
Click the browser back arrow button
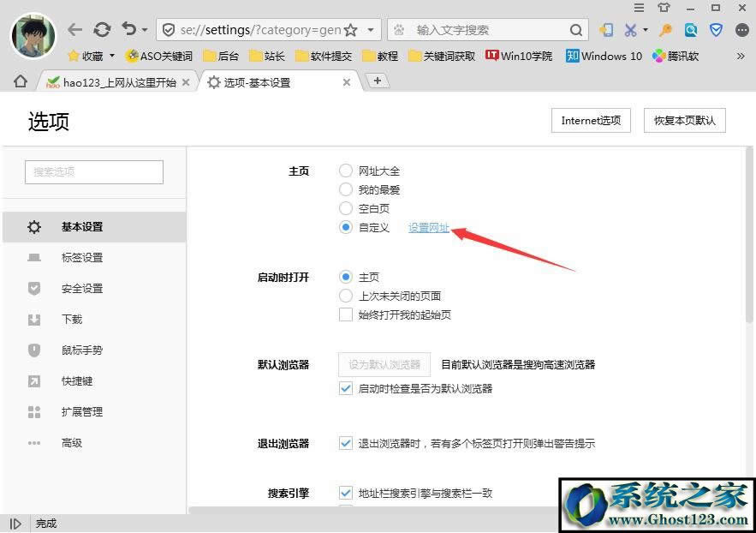tap(75, 30)
